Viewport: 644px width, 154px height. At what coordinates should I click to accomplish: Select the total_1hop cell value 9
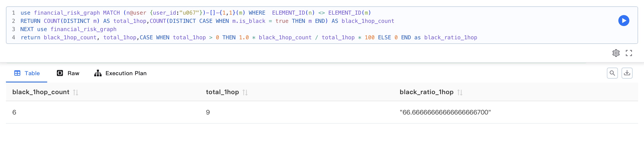click(208, 112)
